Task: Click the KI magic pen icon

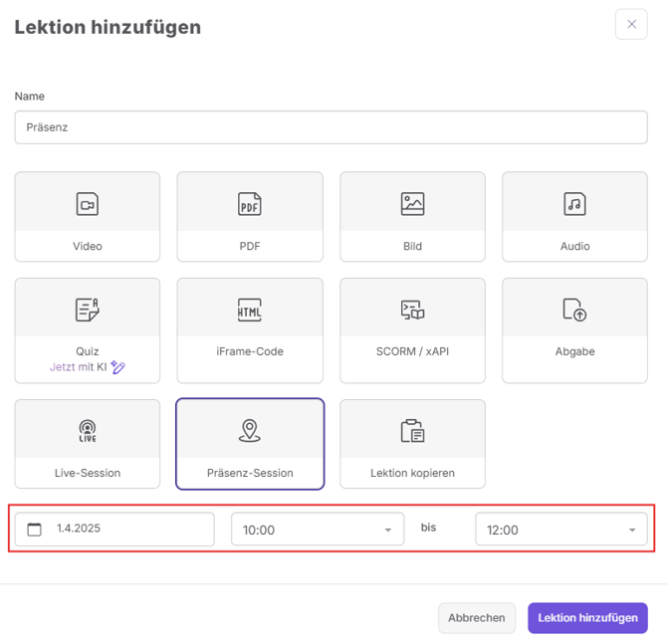Action: point(117,366)
